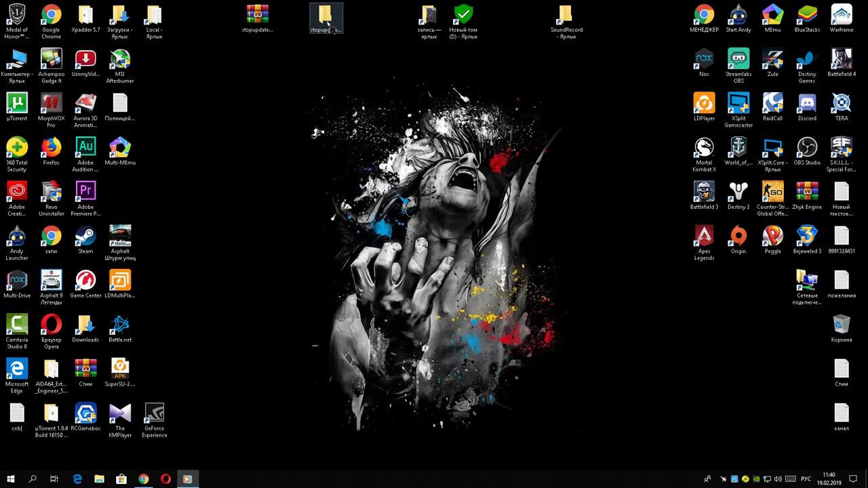Image resolution: width=868 pixels, height=488 pixels.
Task: Open the пожелания text file
Action: [842, 284]
